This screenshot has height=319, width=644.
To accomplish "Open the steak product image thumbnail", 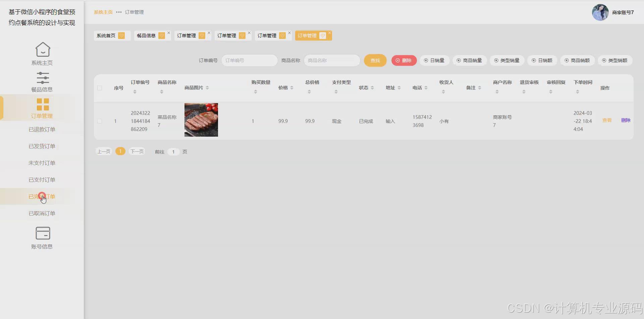I will [201, 120].
